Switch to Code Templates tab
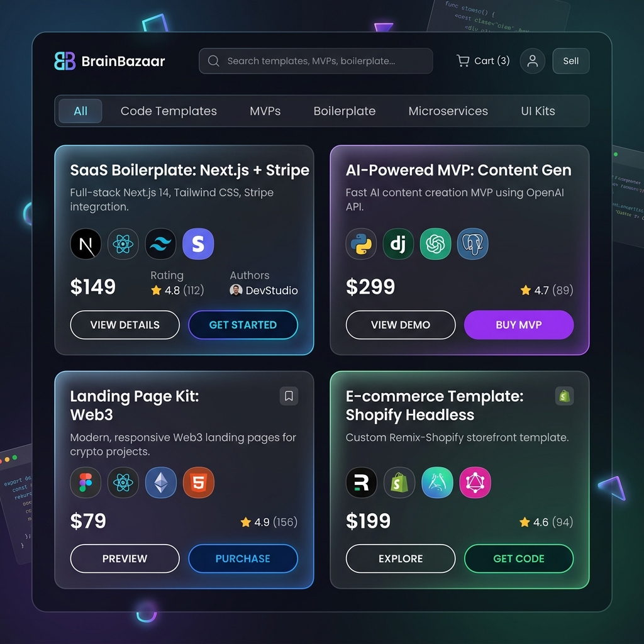The image size is (644, 644). (x=169, y=111)
